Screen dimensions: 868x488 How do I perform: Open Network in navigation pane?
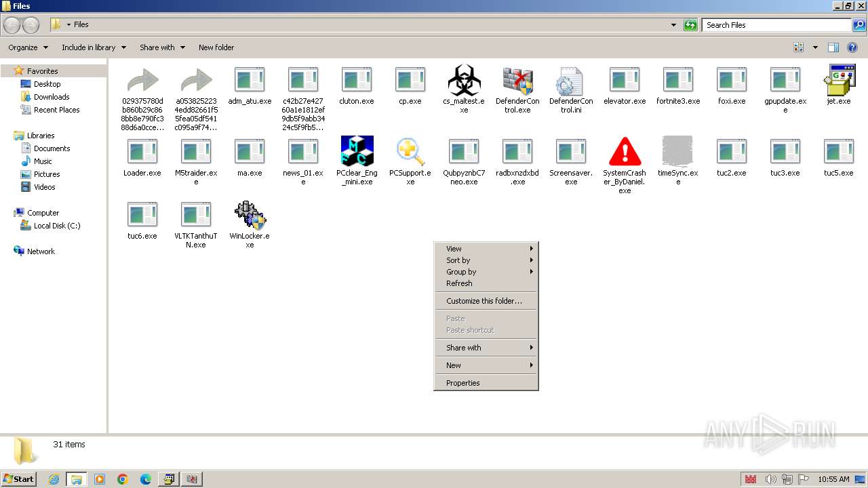pos(35,251)
